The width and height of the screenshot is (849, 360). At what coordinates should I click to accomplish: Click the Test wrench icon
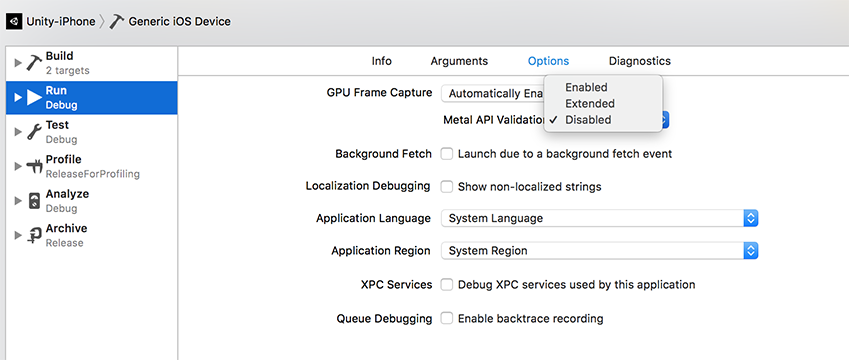35,132
